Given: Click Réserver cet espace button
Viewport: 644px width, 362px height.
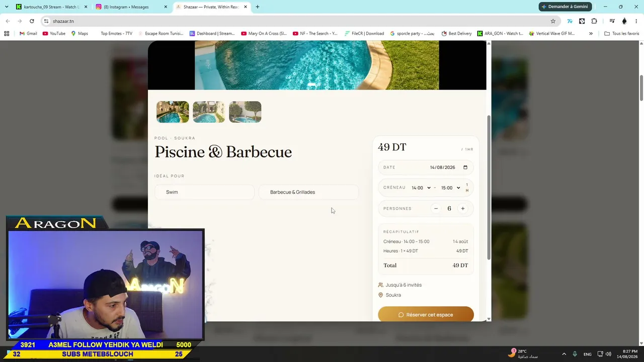Looking at the screenshot, I should [x=426, y=315].
